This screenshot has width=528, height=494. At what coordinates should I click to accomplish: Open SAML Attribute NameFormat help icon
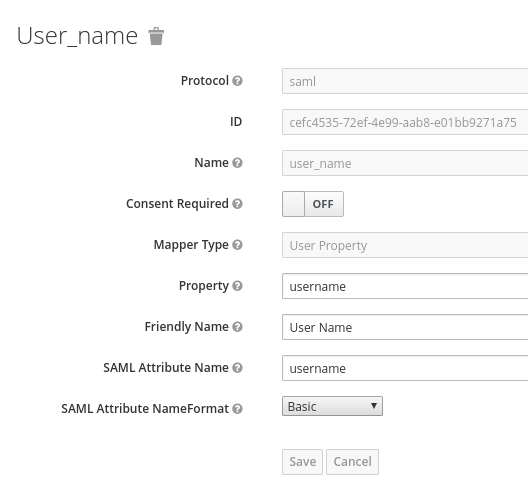[237, 409]
